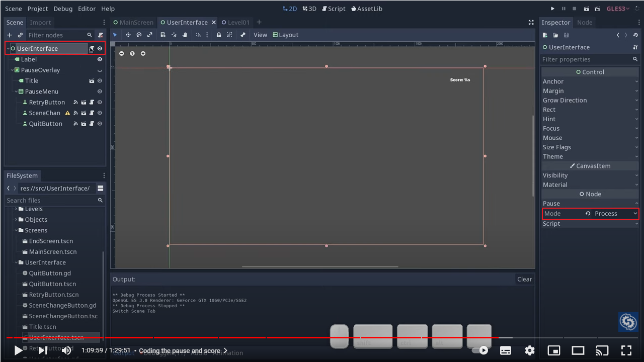Instance a child scene with the link icon
644x362 pixels.
pyautogui.click(x=21, y=35)
